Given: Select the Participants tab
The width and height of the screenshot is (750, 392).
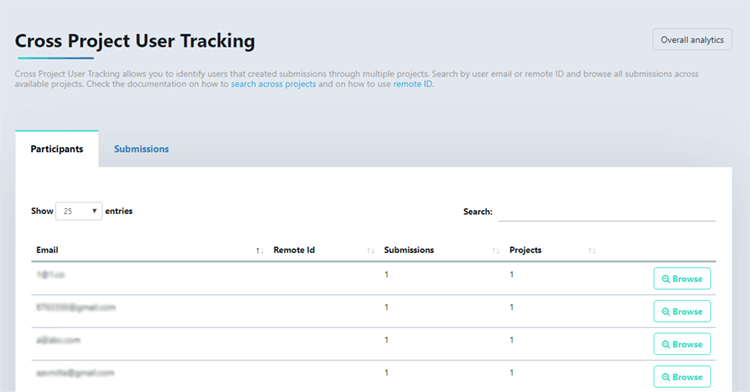Looking at the screenshot, I should 57,149.
